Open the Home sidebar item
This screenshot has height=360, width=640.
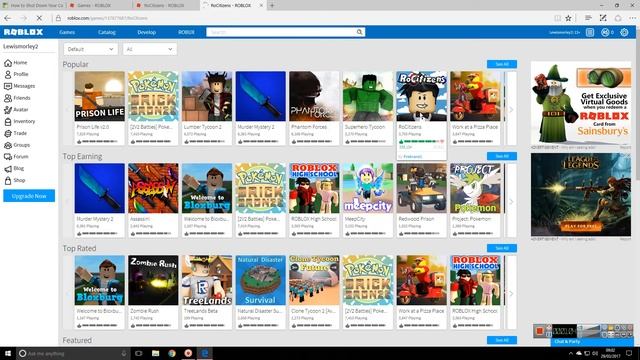pos(16,62)
